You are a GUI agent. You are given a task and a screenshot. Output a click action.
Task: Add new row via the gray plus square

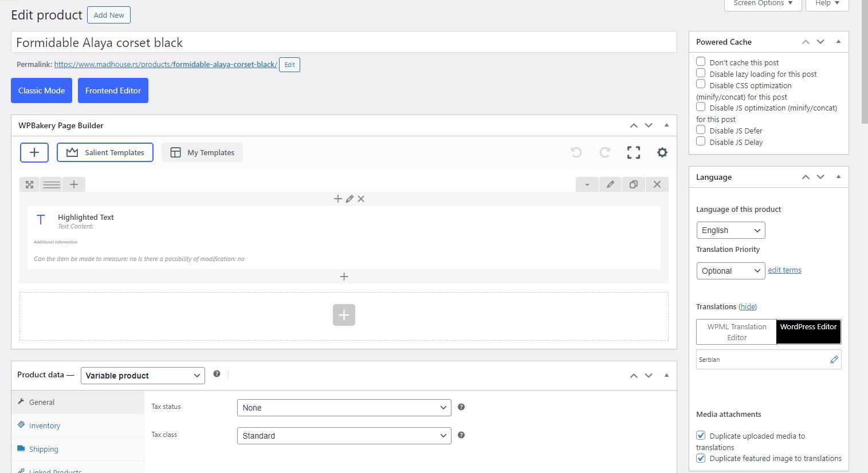coord(344,315)
